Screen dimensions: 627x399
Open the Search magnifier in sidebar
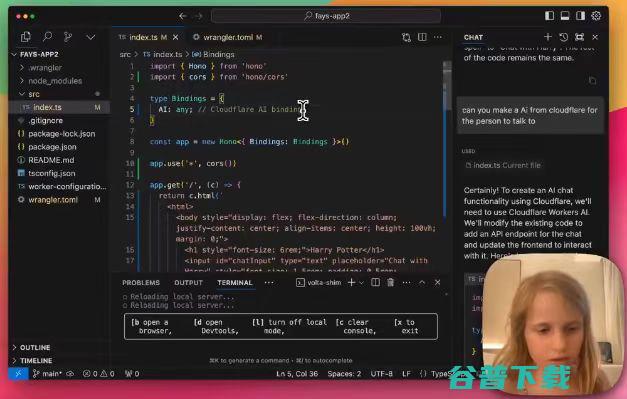[x=48, y=37]
